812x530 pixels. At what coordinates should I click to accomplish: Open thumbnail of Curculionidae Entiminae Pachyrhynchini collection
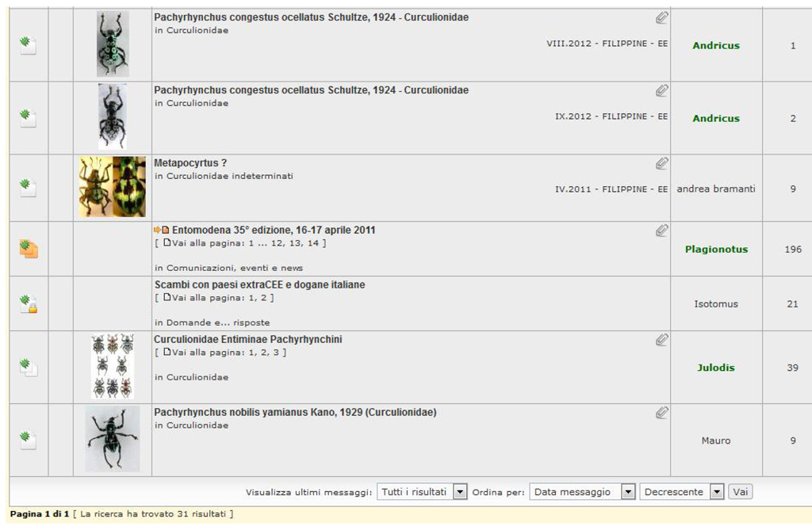[112, 366]
